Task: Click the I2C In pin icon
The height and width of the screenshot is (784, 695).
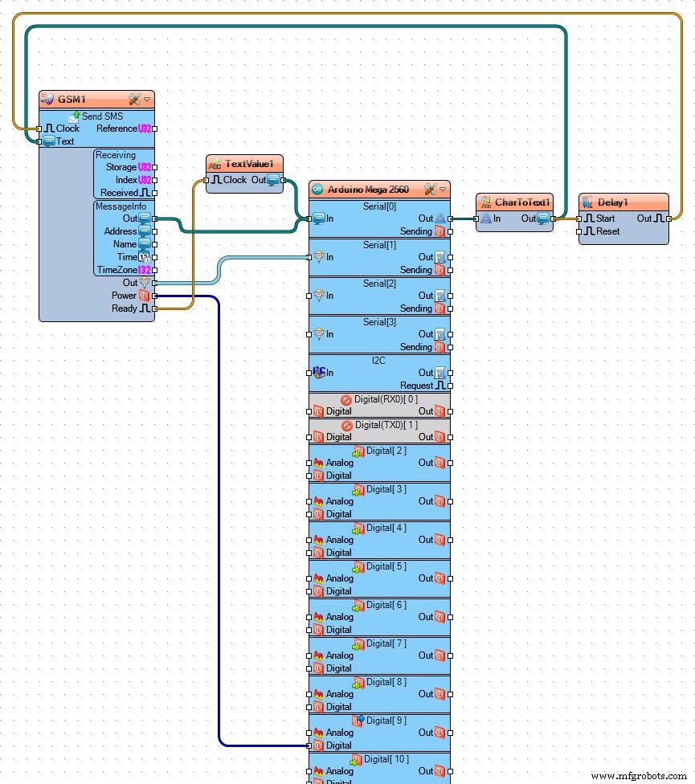Action: tap(318, 373)
